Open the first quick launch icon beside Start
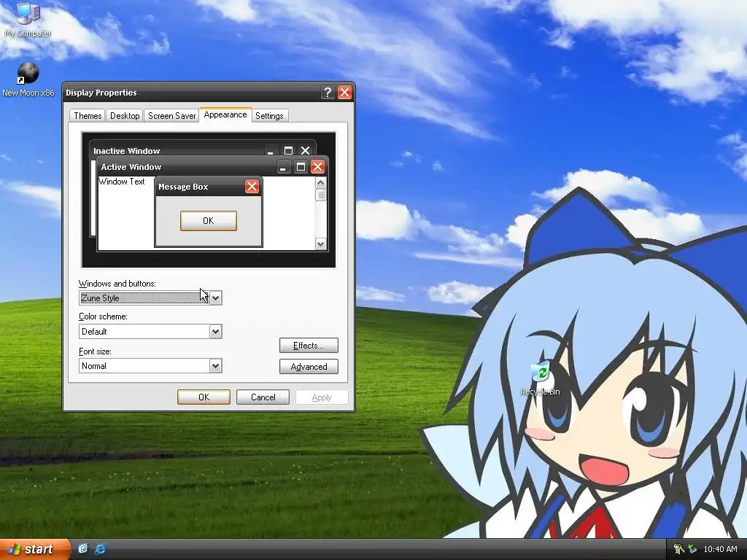This screenshot has height=560, width=747. (x=83, y=549)
